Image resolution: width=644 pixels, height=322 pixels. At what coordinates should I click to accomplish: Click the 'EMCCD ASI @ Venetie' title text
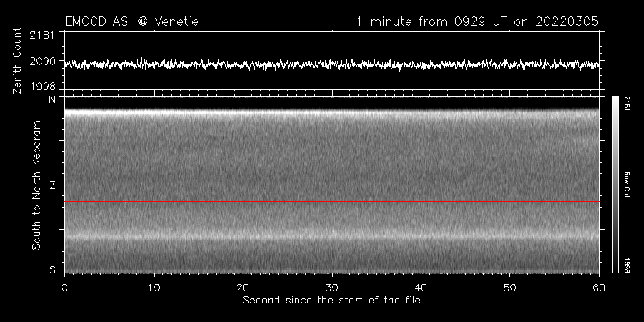point(132,21)
